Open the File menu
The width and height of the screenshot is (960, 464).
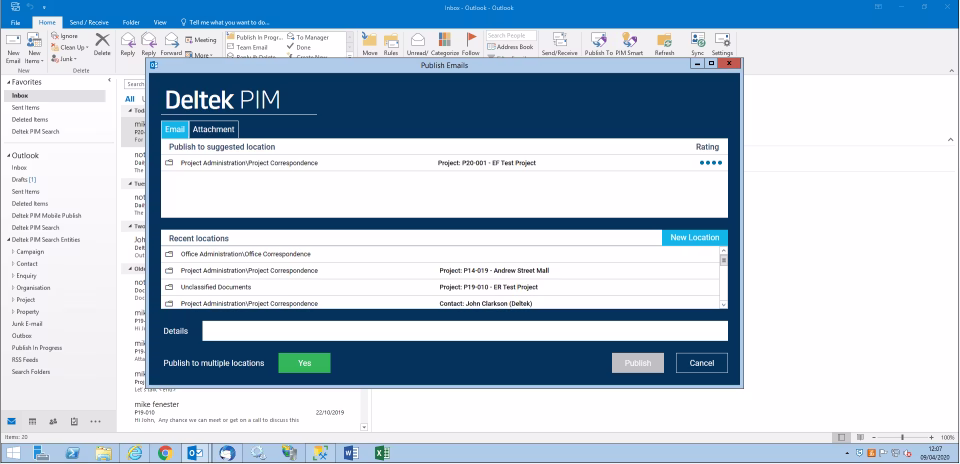pos(15,23)
